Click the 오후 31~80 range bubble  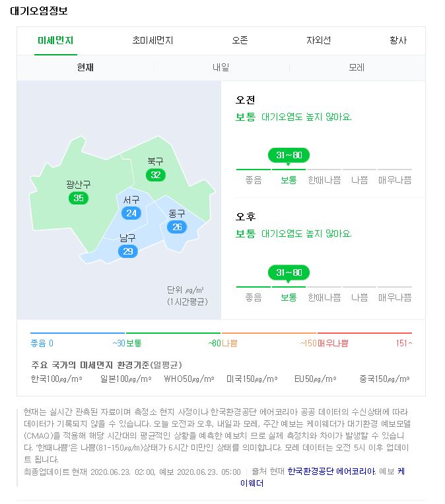pos(289,273)
